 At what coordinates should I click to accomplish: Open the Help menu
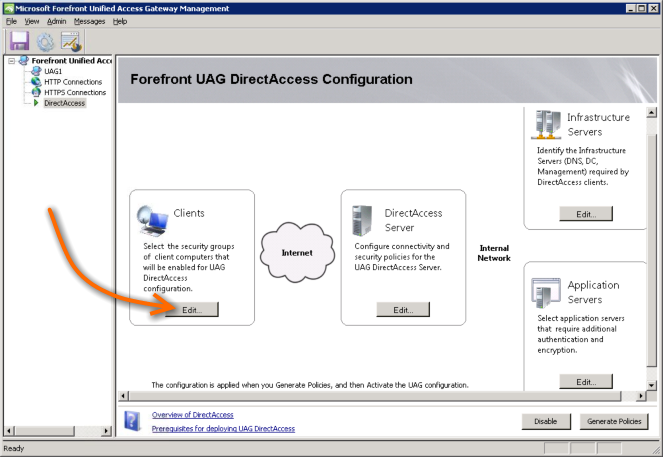pyautogui.click(x=120, y=21)
